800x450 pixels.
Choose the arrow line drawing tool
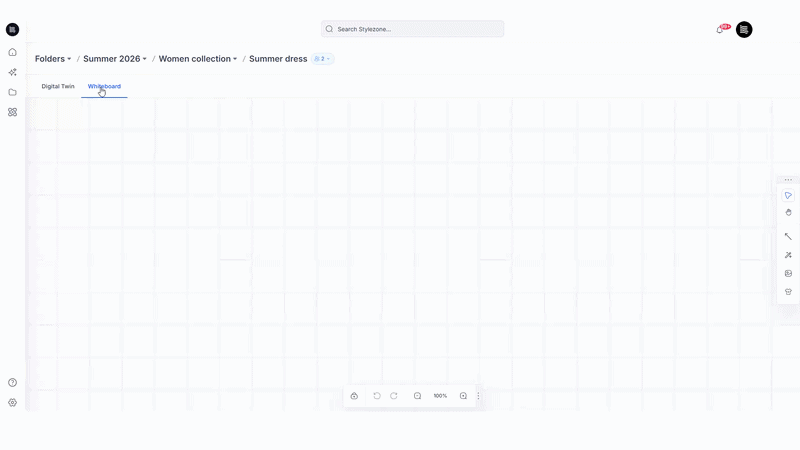(788, 237)
